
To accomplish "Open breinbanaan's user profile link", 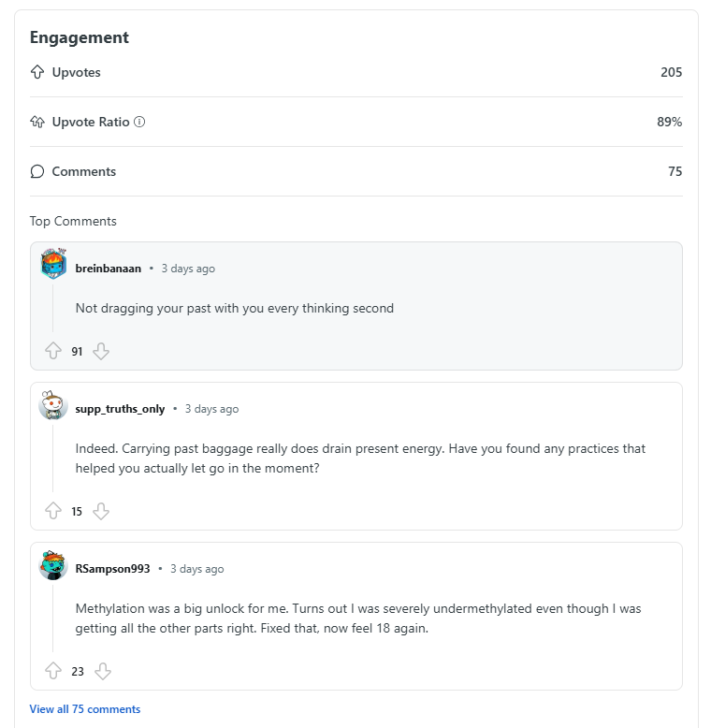I will tap(109, 269).
